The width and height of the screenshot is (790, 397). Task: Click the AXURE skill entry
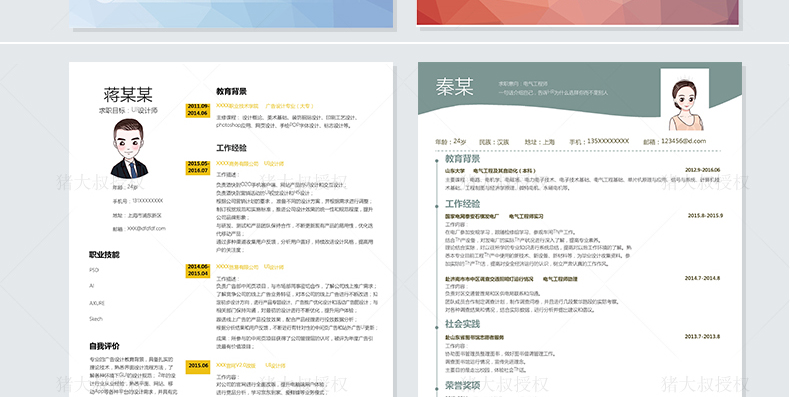pos(97,303)
